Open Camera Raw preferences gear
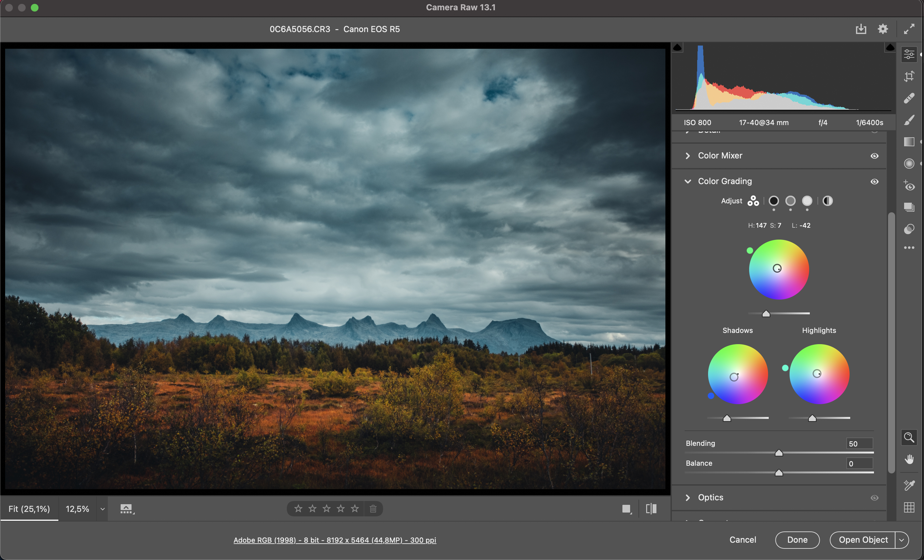The height and width of the screenshot is (560, 924). click(883, 29)
